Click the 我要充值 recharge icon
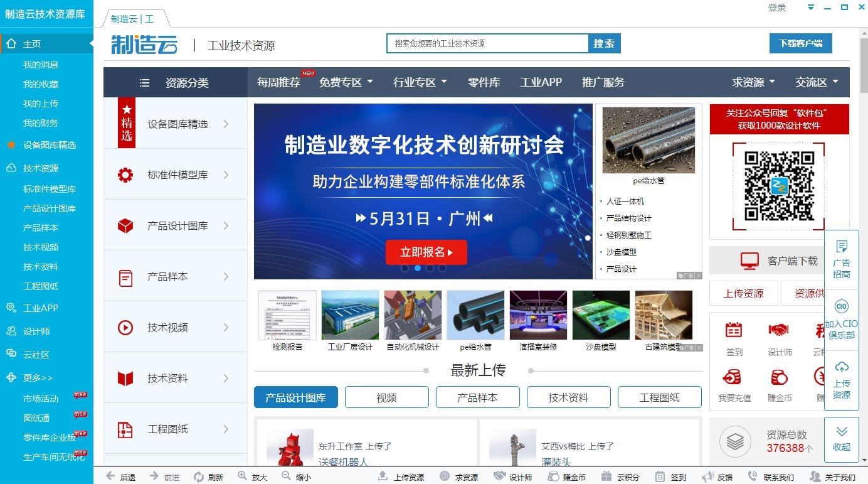This screenshot has height=484, width=868. click(732, 377)
